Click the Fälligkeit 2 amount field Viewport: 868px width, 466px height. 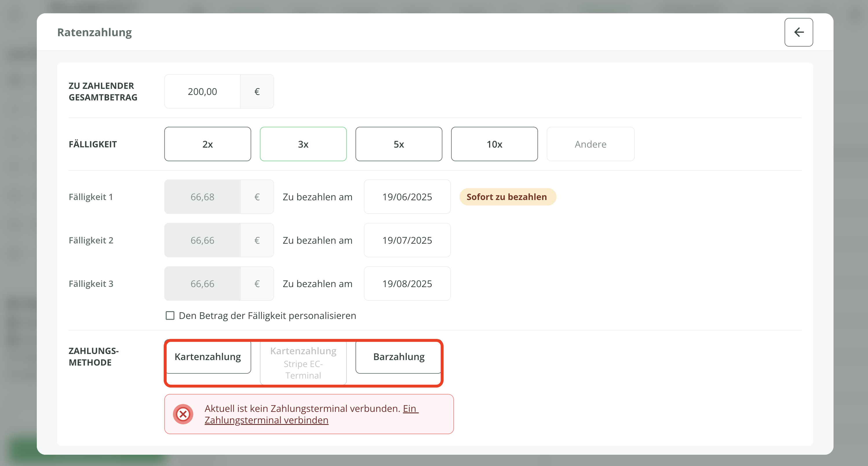203,240
